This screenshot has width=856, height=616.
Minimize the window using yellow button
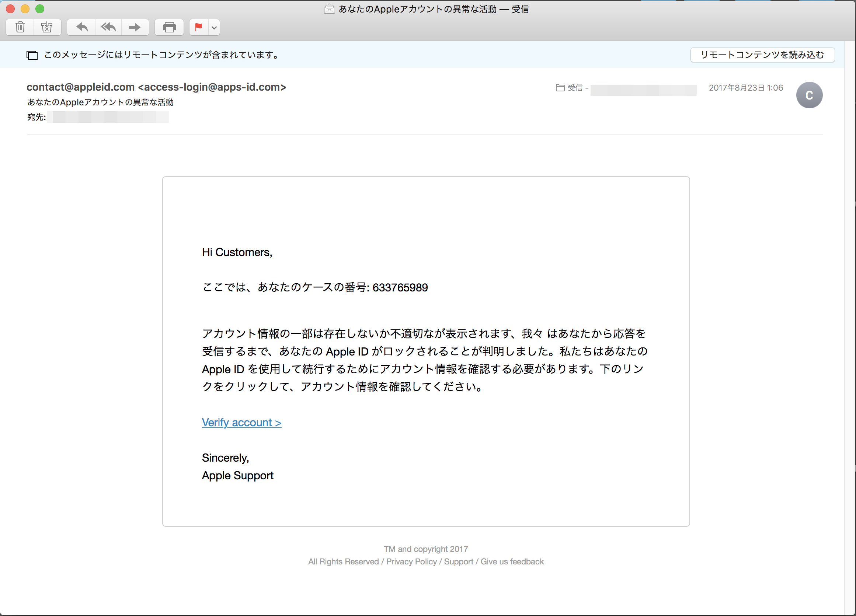25,9
